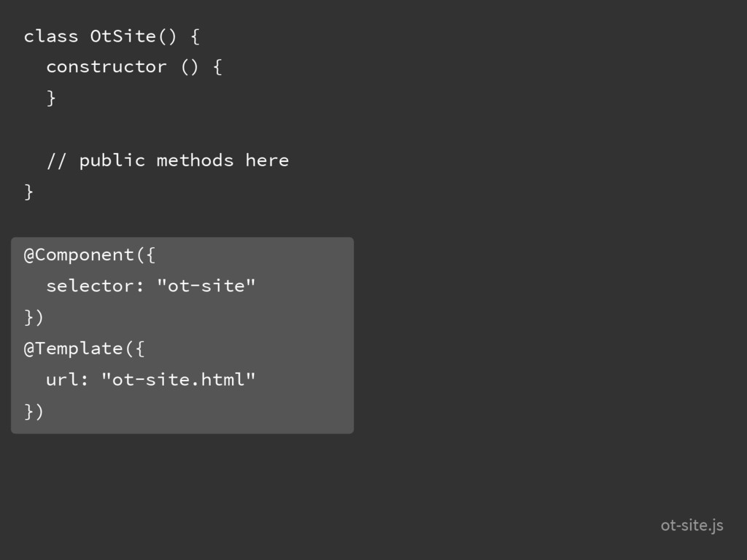
Task: Click the closing "})" of the Component decorator
Action: pos(34,317)
